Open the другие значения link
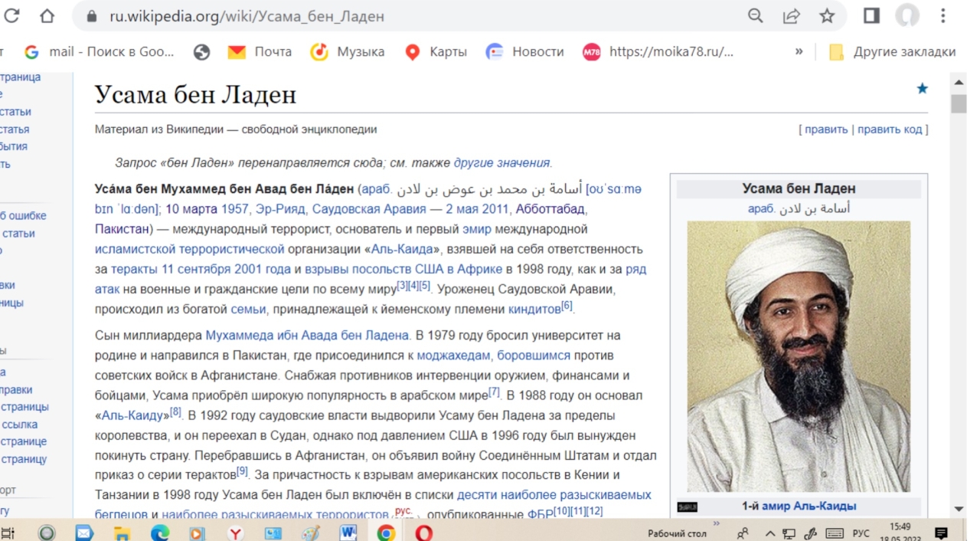Screen dimensions: 980x541 click(501, 162)
